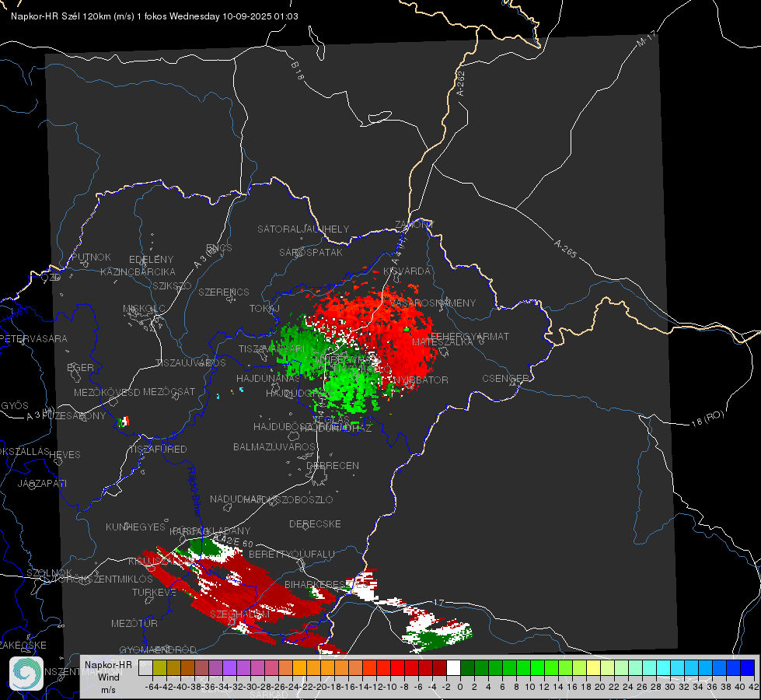Click the '18 (RO)' road label
The image size is (761, 700).
(707, 418)
